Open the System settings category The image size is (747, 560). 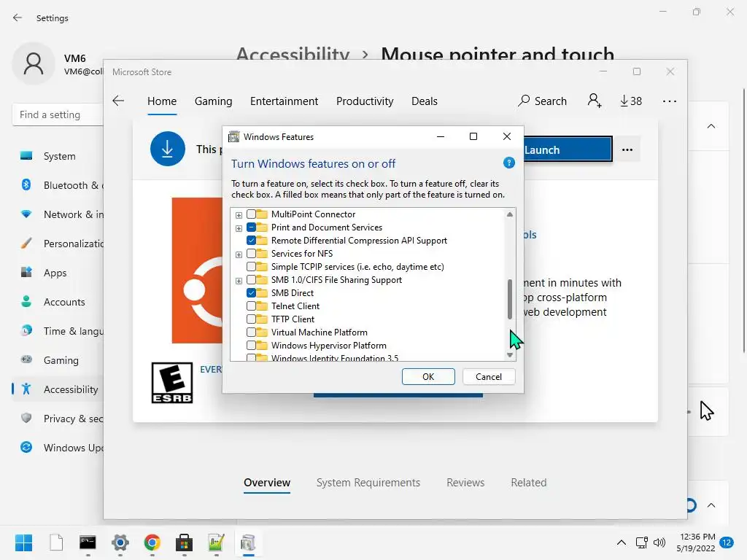(x=60, y=156)
